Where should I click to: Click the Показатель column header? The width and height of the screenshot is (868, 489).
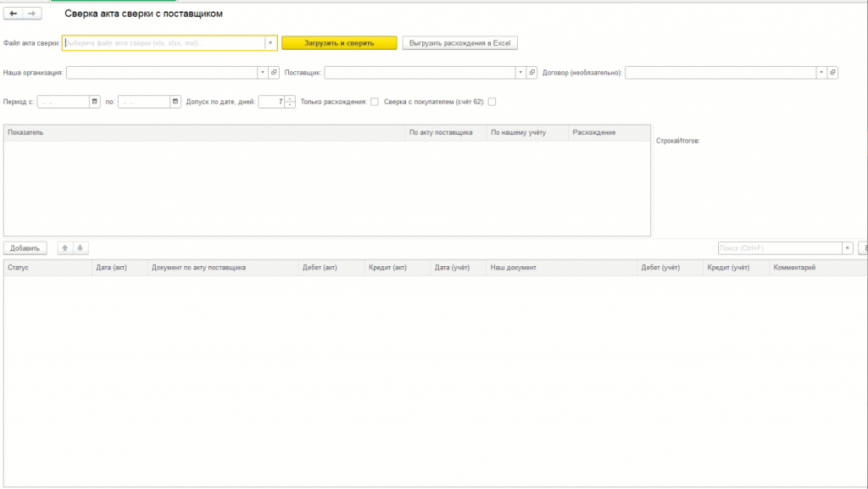click(204, 133)
